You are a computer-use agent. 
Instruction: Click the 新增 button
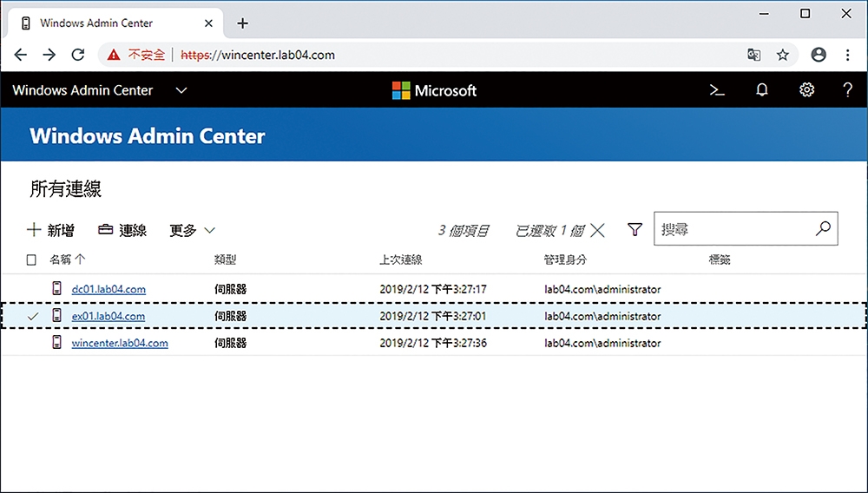point(50,230)
